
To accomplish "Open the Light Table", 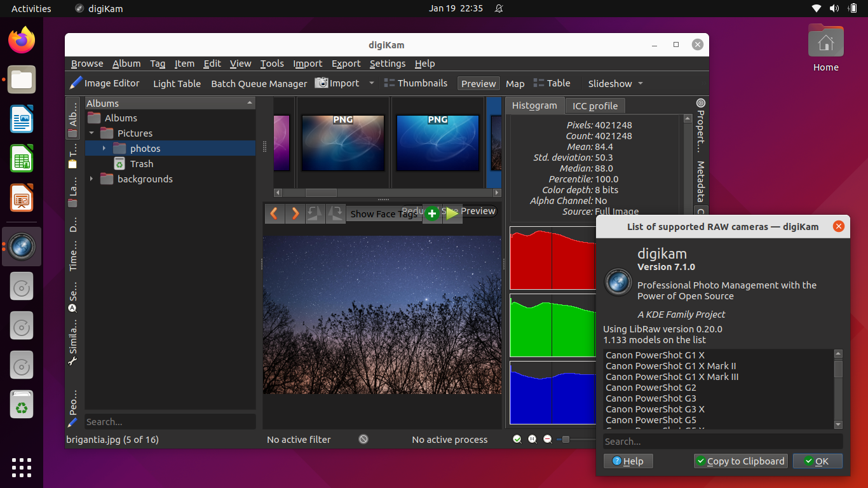I will pos(177,83).
